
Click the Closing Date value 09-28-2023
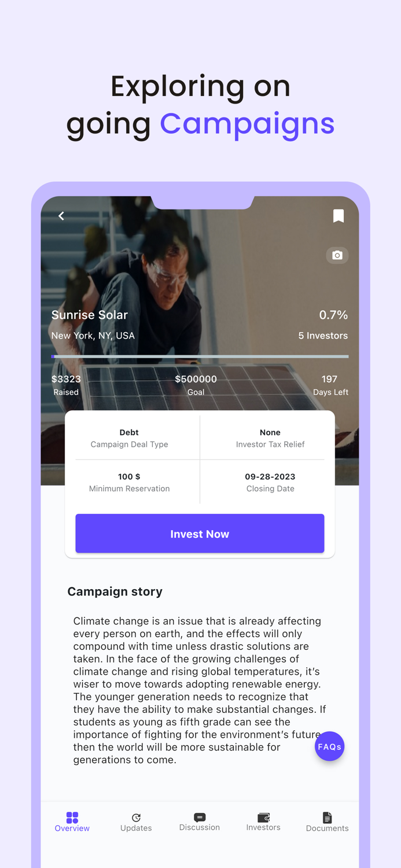click(x=270, y=476)
